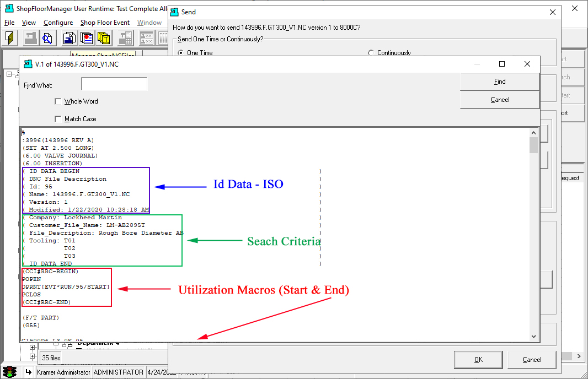The height and width of the screenshot is (379, 588).
Task: Click into the Find What field
Action: (x=114, y=84)
